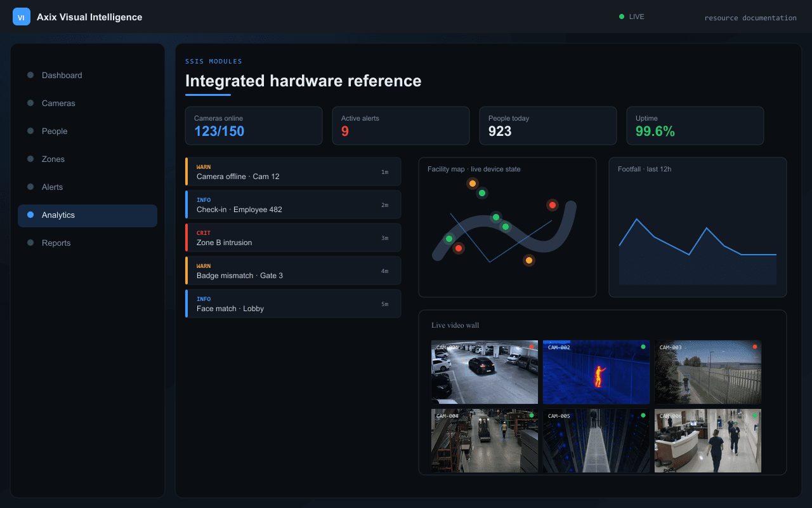
Task: Click the red status dot on CAM-003
Action: click(x=755, y=347)
